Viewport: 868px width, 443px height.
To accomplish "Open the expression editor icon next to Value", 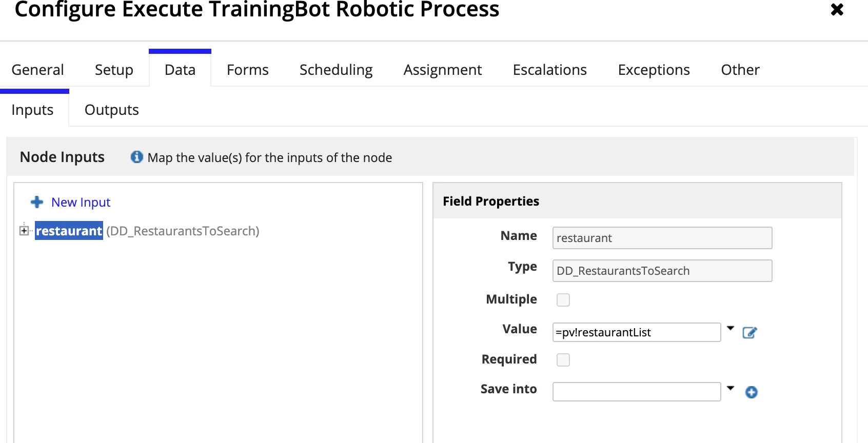I will coord(749,333).
